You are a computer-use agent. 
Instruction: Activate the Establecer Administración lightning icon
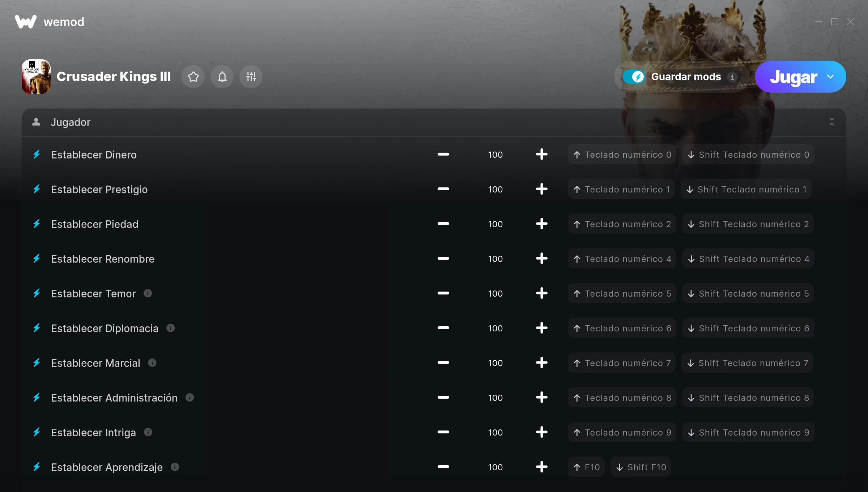pyautogui.click(x=37, y=398)
